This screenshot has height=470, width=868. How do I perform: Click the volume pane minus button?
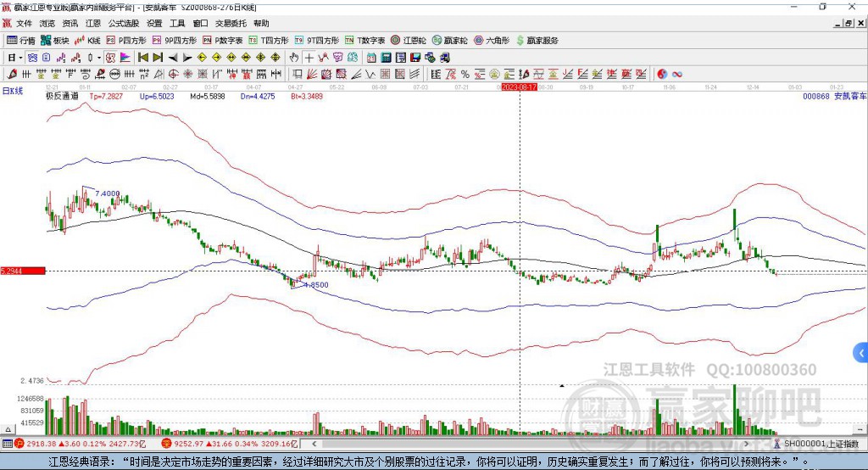[x=860, y=429]
